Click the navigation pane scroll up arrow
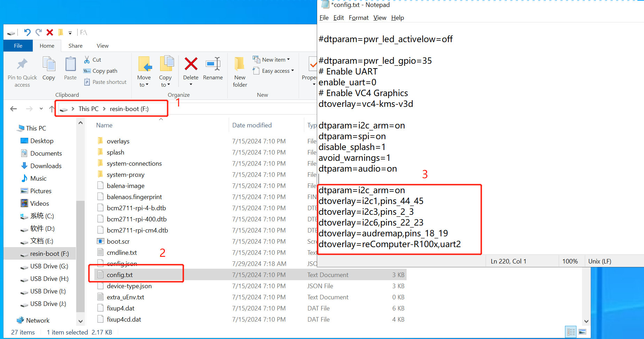Viewport: 644px width, 339px height. click(x=80, y=123)
